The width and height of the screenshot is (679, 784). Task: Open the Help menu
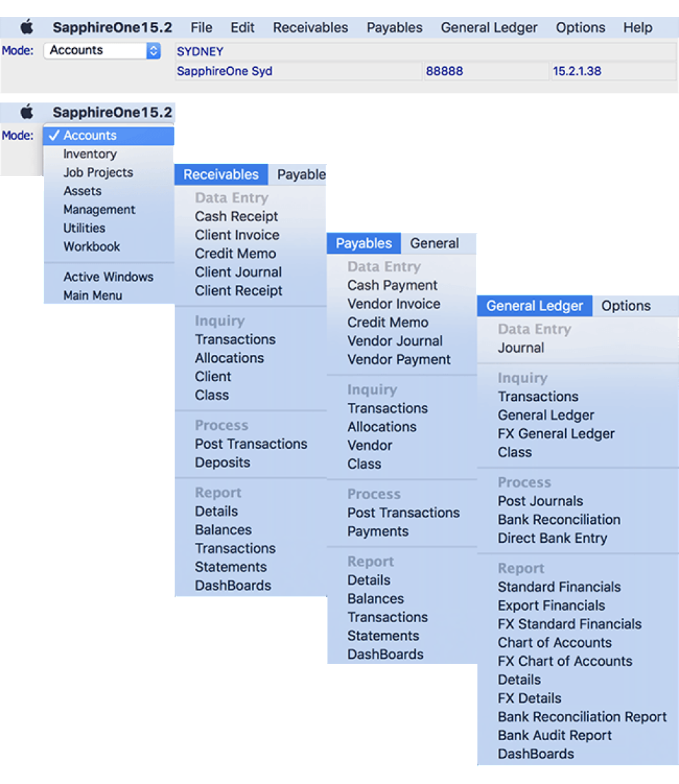coord(637,28)
